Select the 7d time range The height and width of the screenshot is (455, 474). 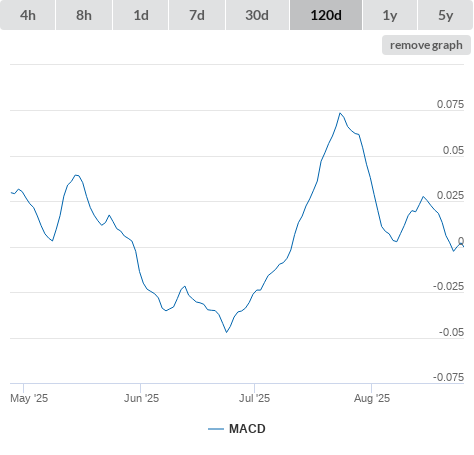197,15
